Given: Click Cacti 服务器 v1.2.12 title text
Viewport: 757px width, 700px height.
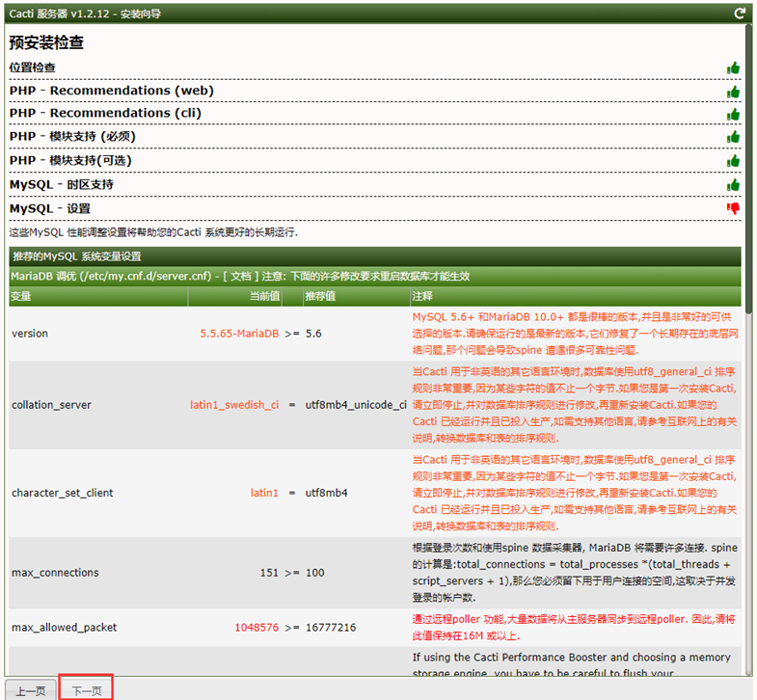Looking at the screenshot, I should (85, 13).
